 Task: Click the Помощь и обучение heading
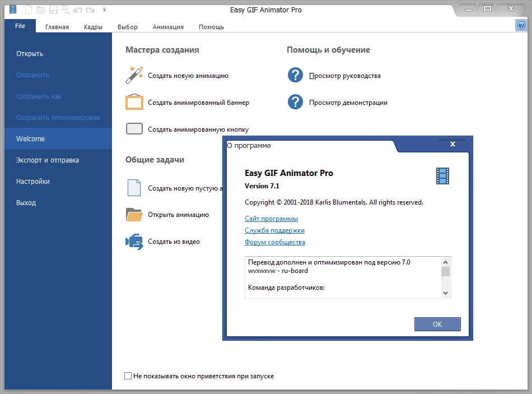tap(328, 50)
